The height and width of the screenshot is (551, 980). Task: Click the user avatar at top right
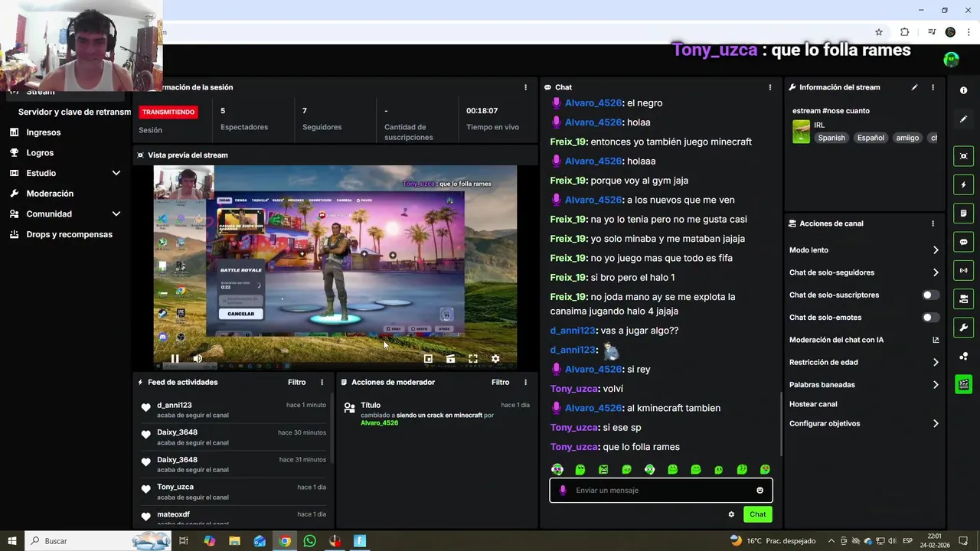click(x=951, y=59)
